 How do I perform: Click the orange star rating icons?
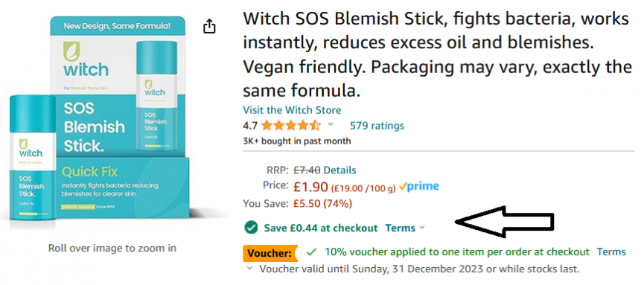tap(290, 125)
